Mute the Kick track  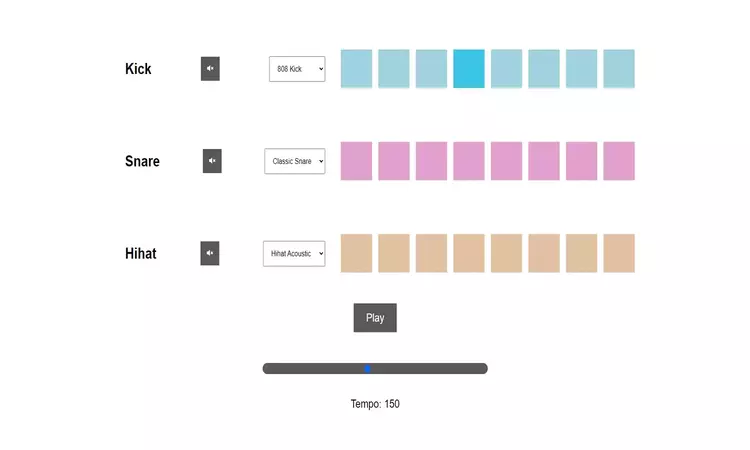point(210,69)
